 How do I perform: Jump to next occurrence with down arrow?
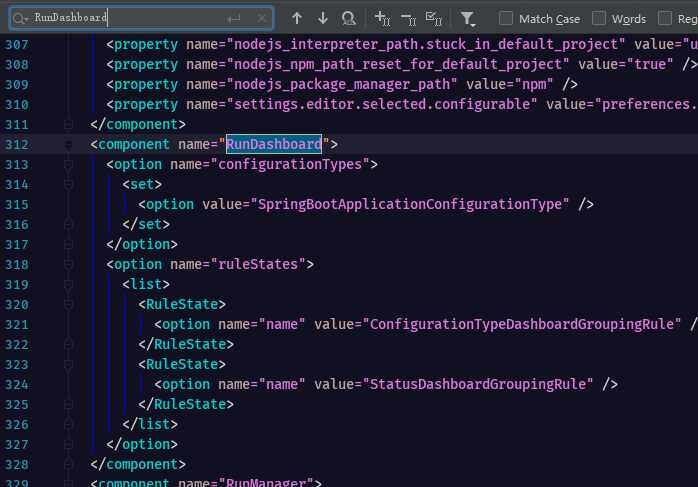pos(323,18)
